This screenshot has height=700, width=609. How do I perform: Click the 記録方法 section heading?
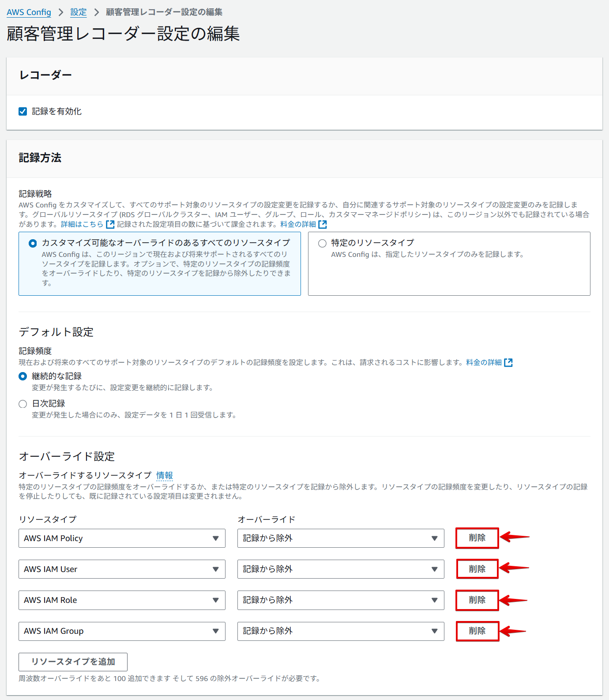tap(40, 158)
